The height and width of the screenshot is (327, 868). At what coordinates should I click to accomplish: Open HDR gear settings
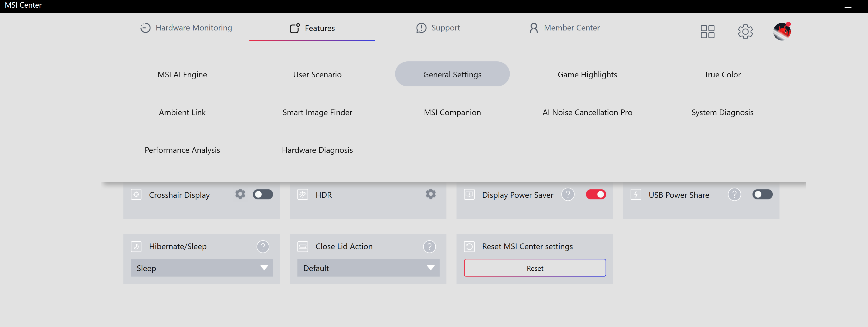click(x=430, y=194)
